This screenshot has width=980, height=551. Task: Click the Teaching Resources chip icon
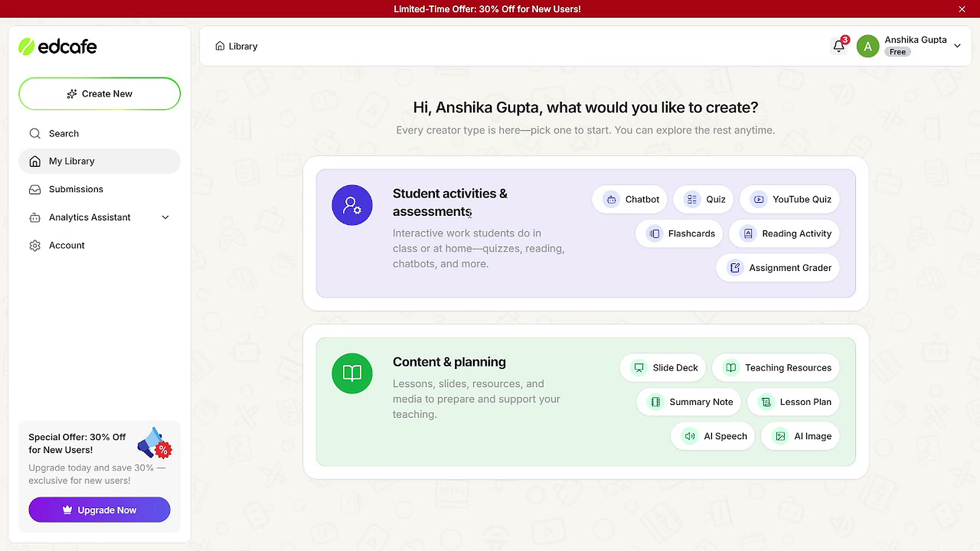[731, 368]
